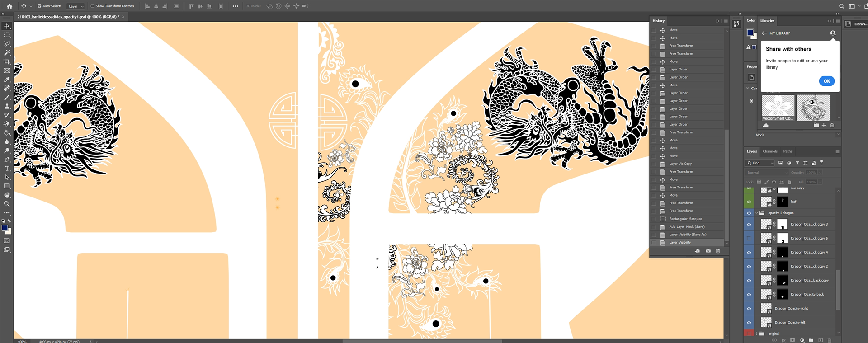Image resolution: width=868 pixels, height=343 pixels.
Task: Delete current state in History panel
Action: coord(718,251)
